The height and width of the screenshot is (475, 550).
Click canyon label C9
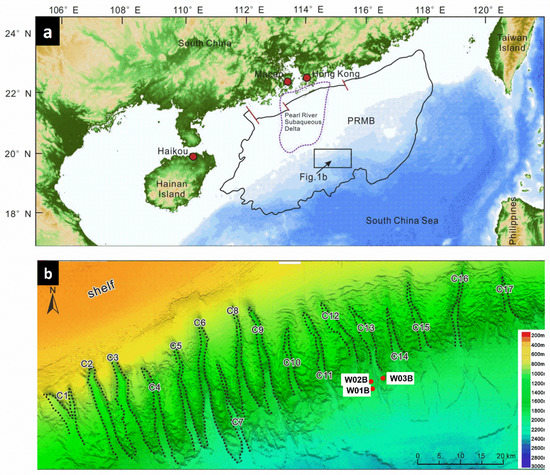(257, 330)
